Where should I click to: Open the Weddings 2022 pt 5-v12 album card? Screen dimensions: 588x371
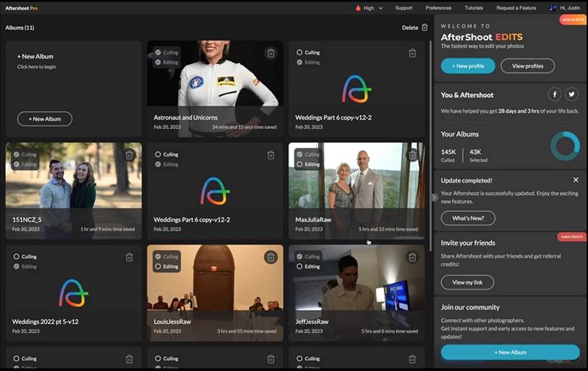pyautogui.click(x=74, y=293)
